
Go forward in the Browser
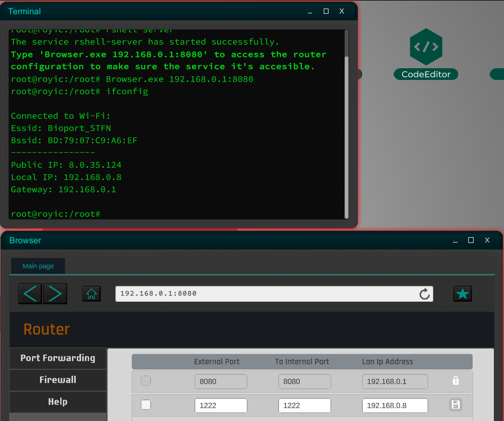pyautogui.click(x=55, y=294)
